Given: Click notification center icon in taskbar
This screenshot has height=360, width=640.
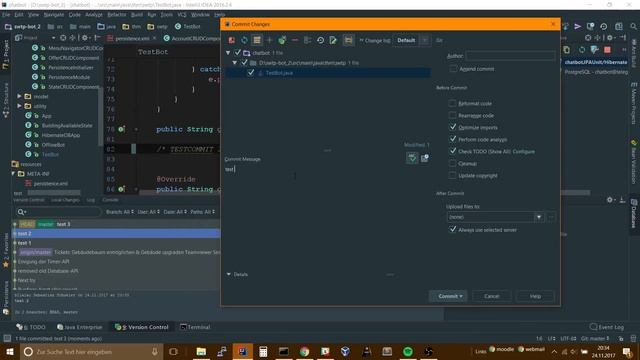Looking at the screenshot, I should 627,351.
